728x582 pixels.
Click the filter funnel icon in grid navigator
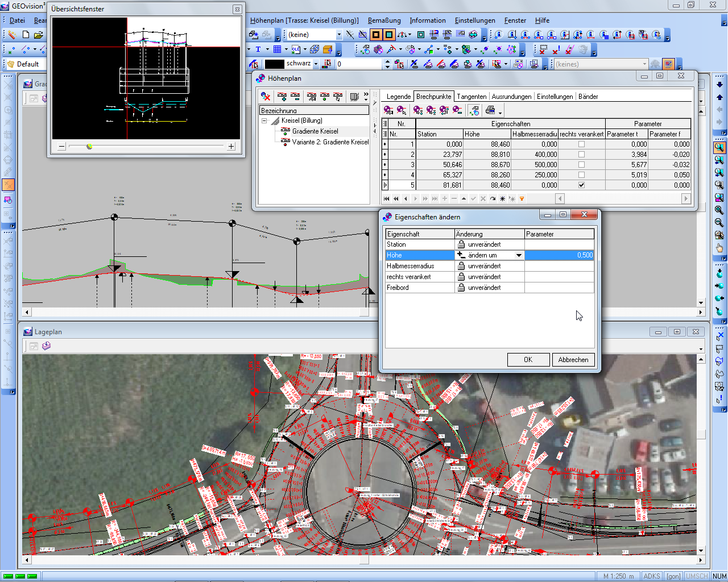tap(522, 199)
